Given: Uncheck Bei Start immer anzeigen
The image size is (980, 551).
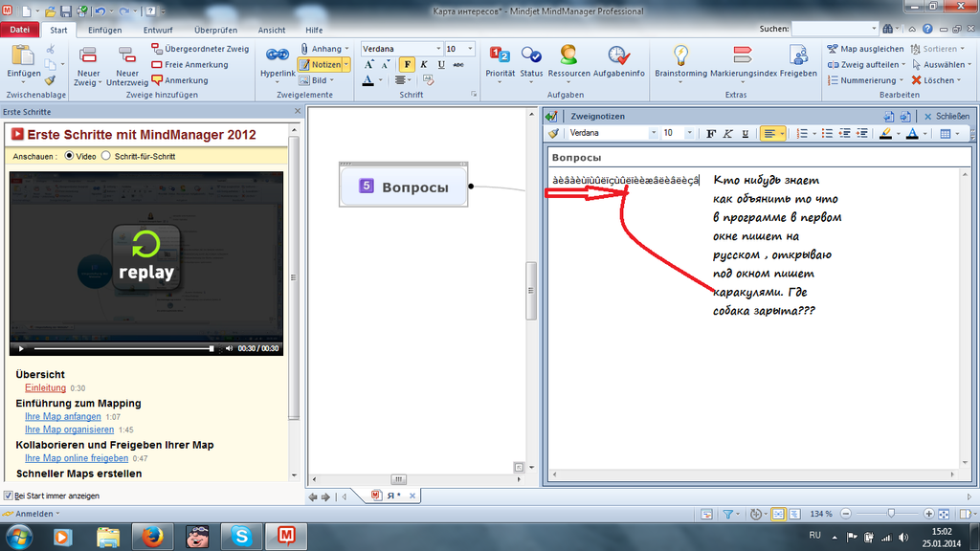Looking at the screenshot, I should tap(9, 496).
